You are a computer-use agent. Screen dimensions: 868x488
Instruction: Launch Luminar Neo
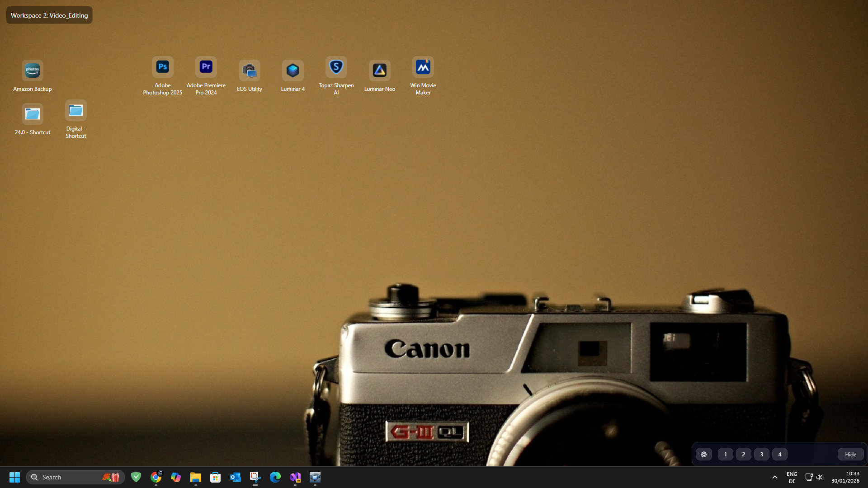click(x=379, y=70)
